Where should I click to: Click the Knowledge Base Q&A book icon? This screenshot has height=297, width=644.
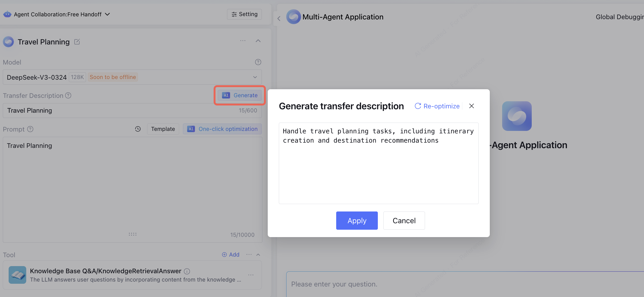17,275
